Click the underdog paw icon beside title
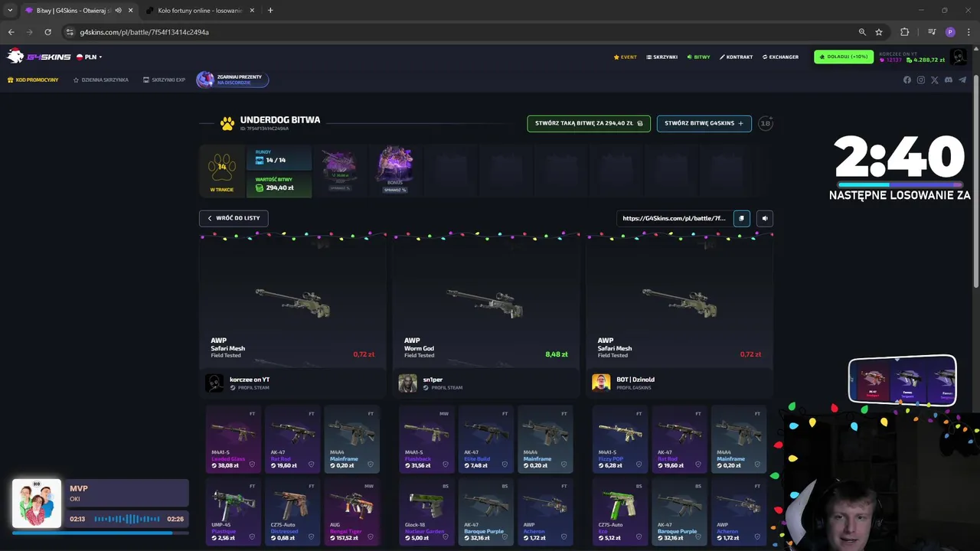 click(x=227, y=123)
